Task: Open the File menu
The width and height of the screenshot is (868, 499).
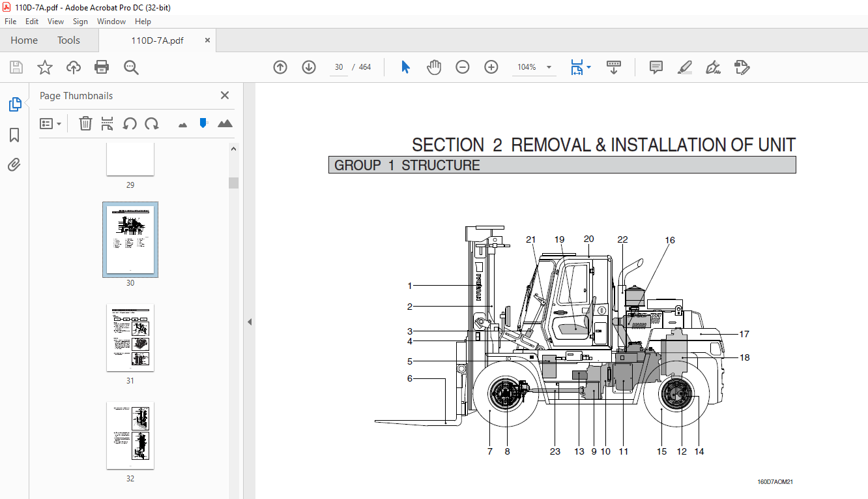Action: coord(10,22)
